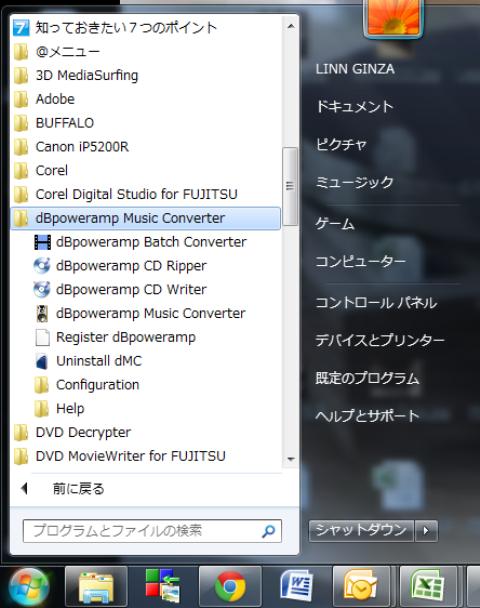Click the シャットダウン button
The height and width of the screenshot is (608, 480).
pyautogui.click(x=361, y=530)
